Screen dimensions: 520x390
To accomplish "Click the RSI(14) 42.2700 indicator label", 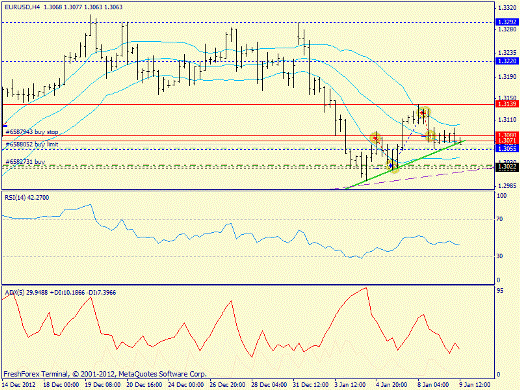I will point(27,198).
